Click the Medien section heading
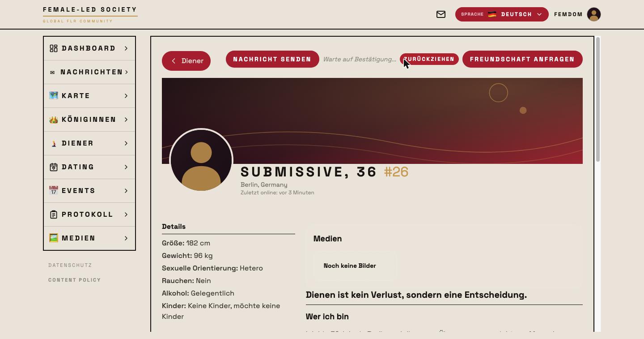This screenshot has height=339, width=644. point(328,239)
